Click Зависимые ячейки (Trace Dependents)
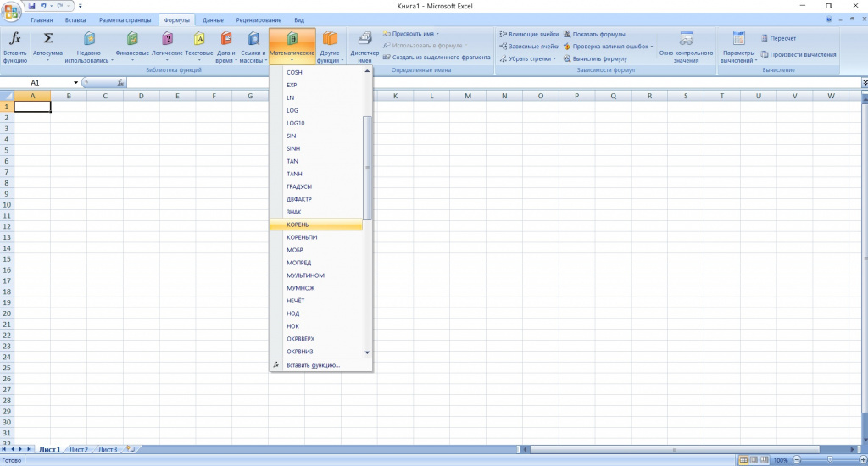Image resolution: width=868 pixels, height=466 pixels. (529, 47)
